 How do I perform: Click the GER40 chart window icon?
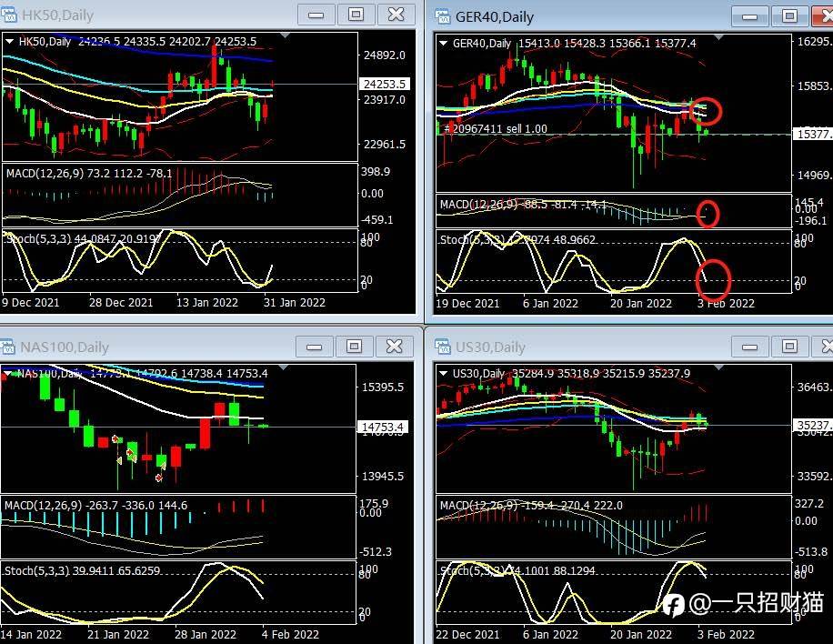coord(443,15)
